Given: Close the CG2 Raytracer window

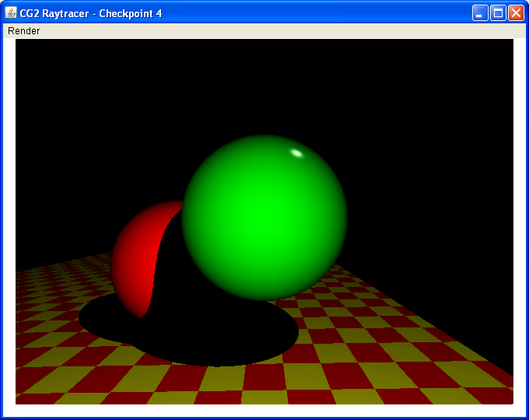Looking at the screenshot, I should coord(516,13).
